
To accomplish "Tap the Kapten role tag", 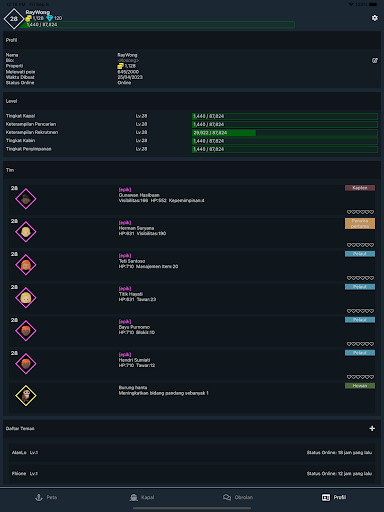I will click(360, 188).
